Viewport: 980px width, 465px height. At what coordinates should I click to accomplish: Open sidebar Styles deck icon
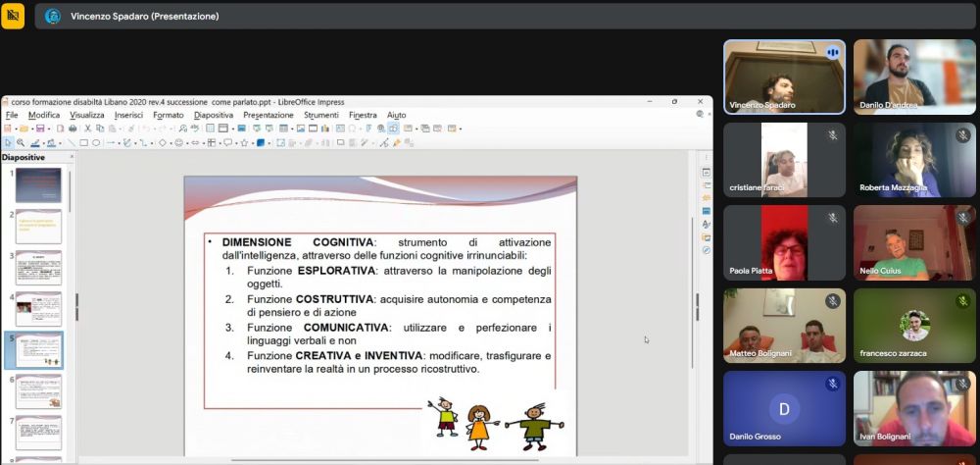[707, 224]
